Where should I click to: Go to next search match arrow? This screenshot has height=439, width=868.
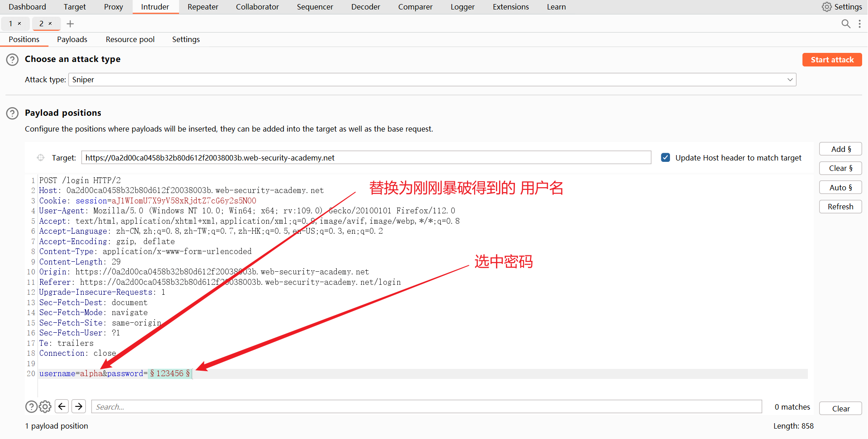[x=79, y=406]
